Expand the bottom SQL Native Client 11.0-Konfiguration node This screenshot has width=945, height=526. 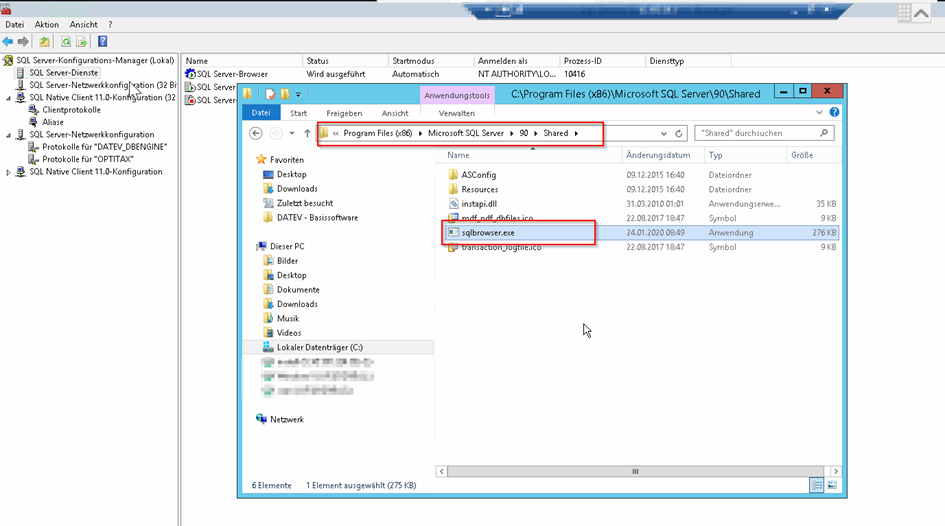point(9,172)
